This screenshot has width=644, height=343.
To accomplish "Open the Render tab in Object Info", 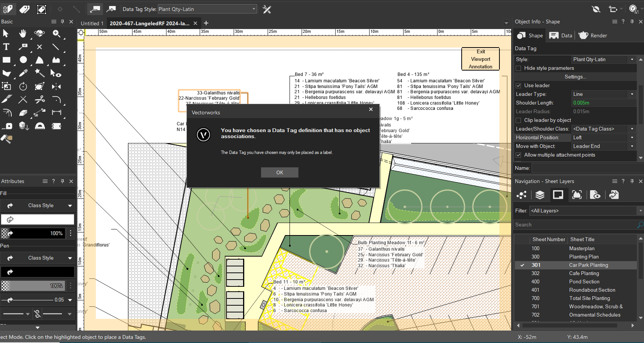I will coord(593,35).
